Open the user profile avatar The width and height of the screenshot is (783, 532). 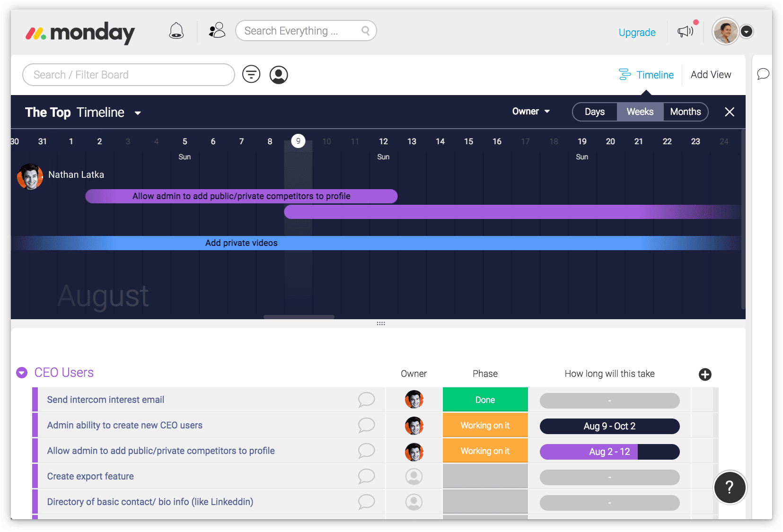point(726,32)
